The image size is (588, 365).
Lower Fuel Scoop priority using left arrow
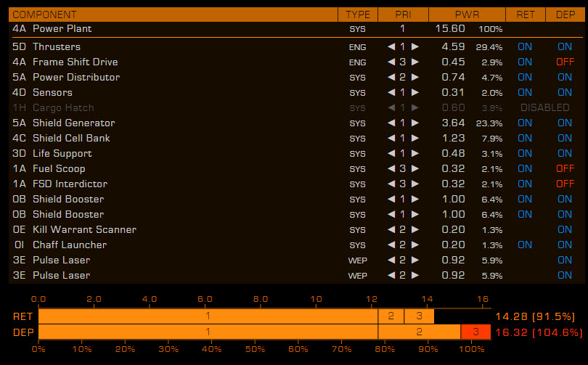(x=391, y=168)
